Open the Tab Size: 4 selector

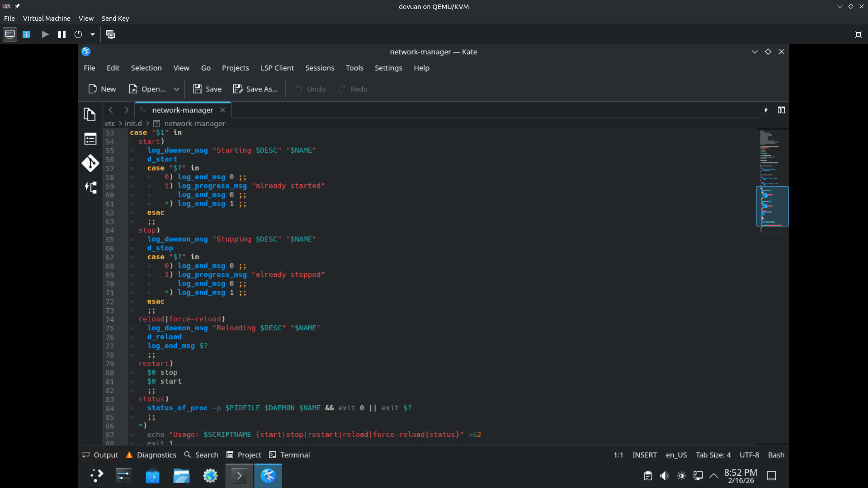click(x=713, y=455)
